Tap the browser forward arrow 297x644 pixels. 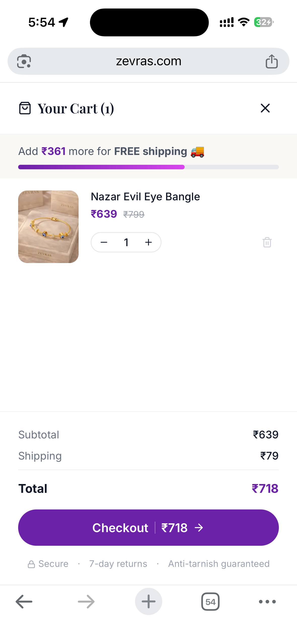(86, 602)
